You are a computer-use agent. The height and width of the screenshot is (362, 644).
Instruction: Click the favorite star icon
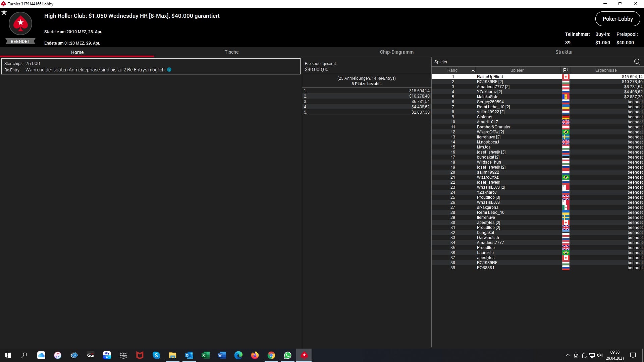4,12
